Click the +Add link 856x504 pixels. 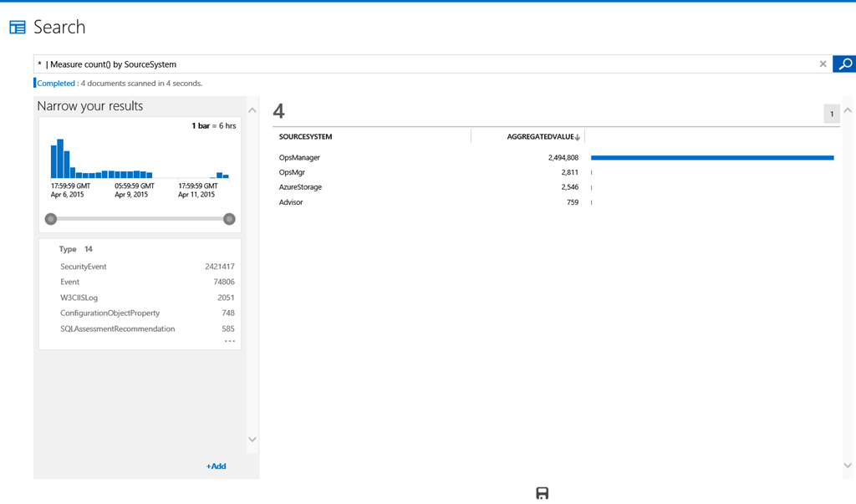click(216, 466)
